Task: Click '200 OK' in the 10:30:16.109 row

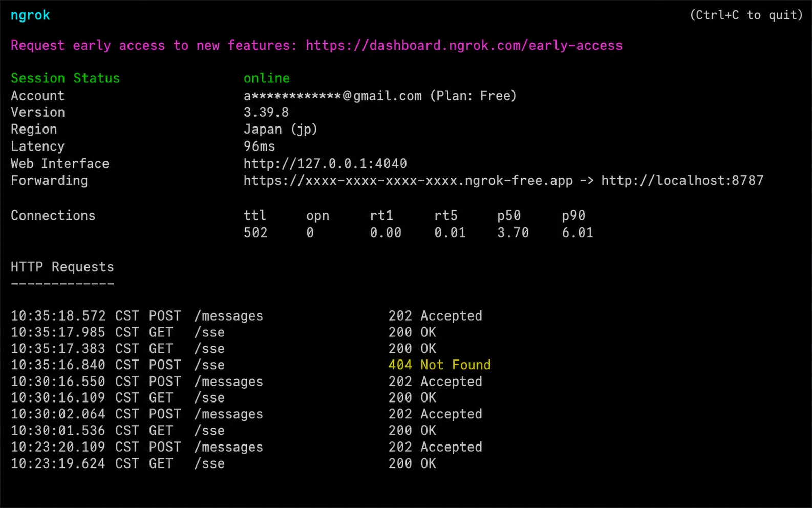Action: (x=413, y=398)
